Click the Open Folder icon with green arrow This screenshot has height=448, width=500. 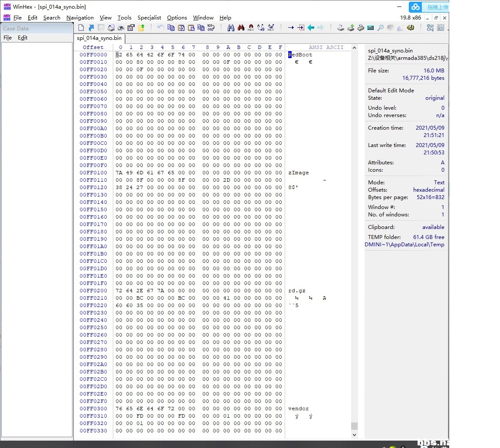coord(141,28)
